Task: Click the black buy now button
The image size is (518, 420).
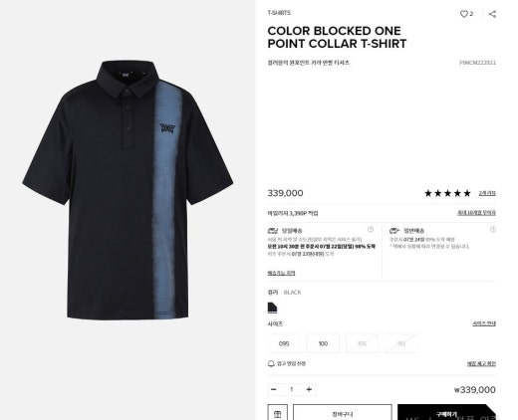Action: (x=446, y=413)
